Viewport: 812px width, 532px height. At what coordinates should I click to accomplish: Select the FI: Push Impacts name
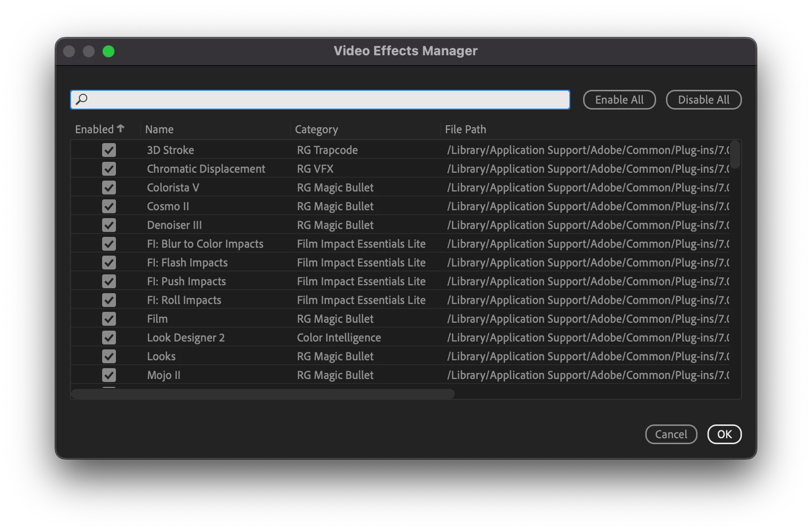186,281
